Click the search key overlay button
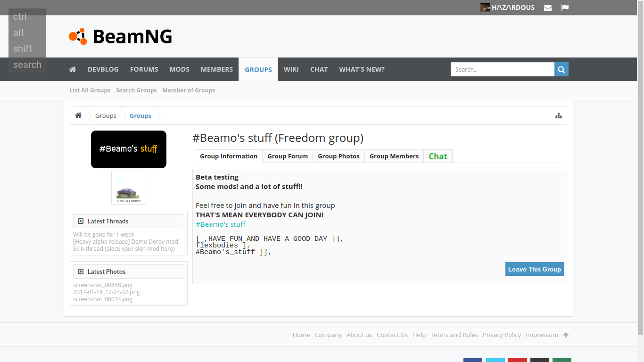The height and width of the screenshot is (362, 644). click(x=27, y=65)
